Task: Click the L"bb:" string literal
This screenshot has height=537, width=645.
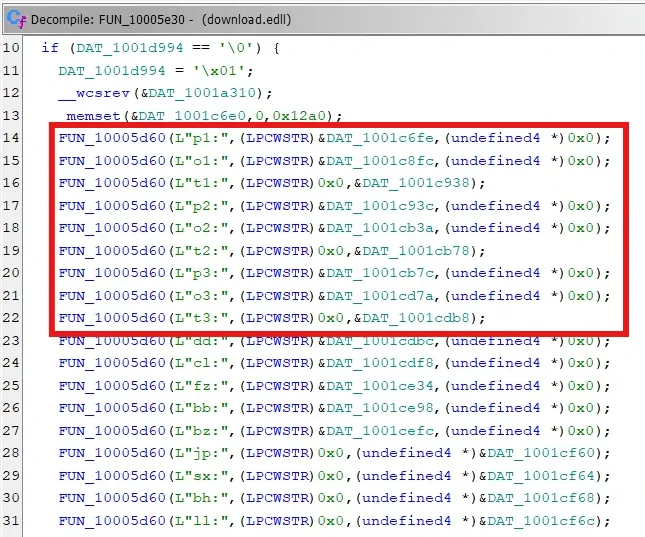Action: click(202, 408)
